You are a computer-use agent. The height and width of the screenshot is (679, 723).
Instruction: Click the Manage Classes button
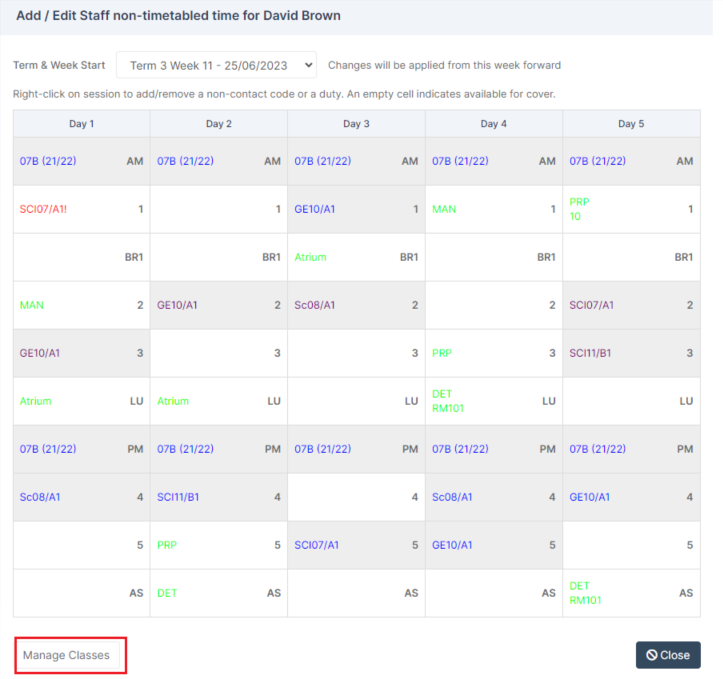(67, 655)
